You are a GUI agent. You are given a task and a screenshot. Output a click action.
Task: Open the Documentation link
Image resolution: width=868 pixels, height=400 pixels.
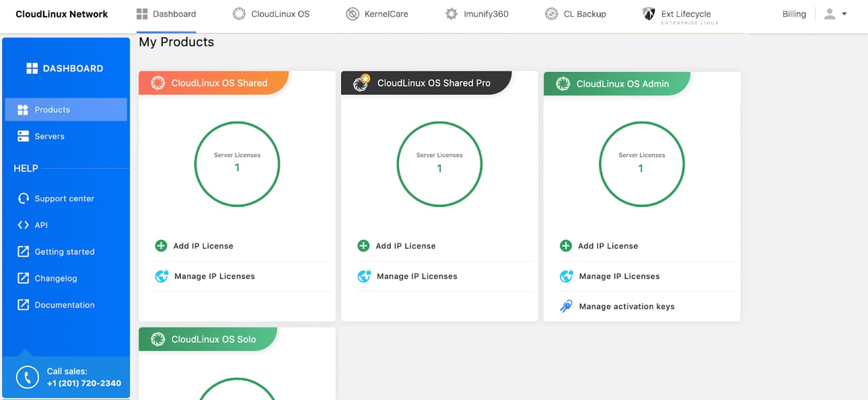tap(65, 305)
